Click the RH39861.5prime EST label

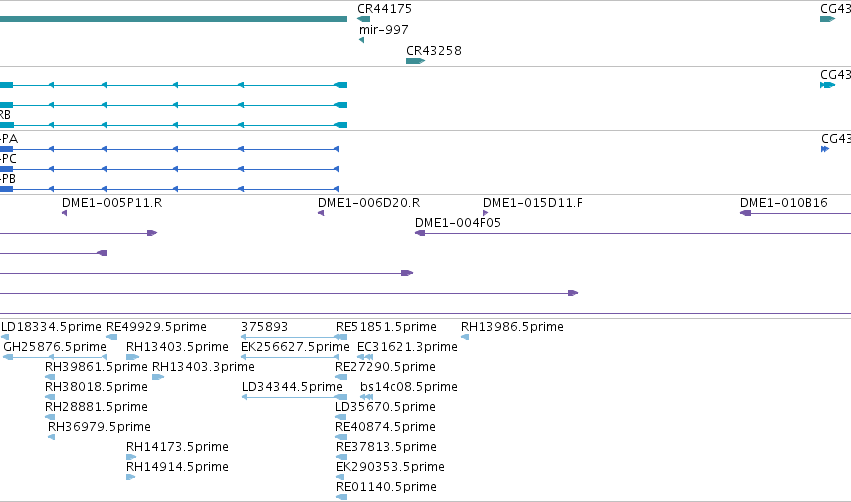[x=96, y=367]
